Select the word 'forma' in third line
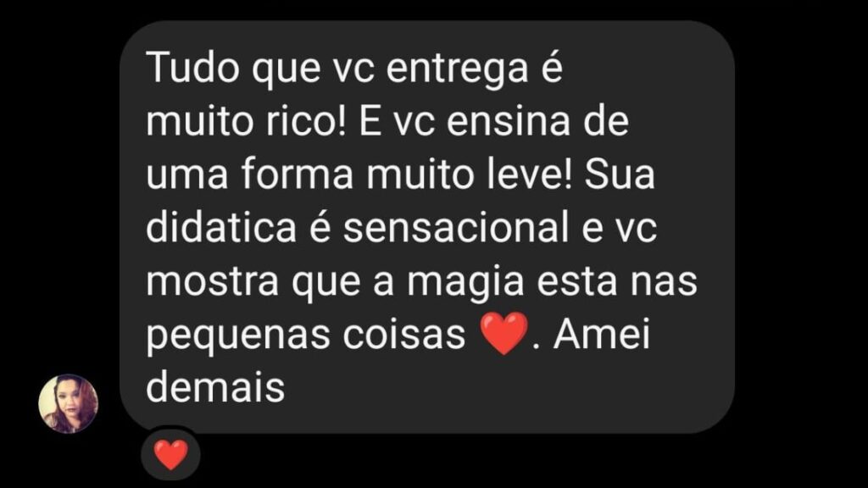Screen dimensions: 868x488 (298, 175)
